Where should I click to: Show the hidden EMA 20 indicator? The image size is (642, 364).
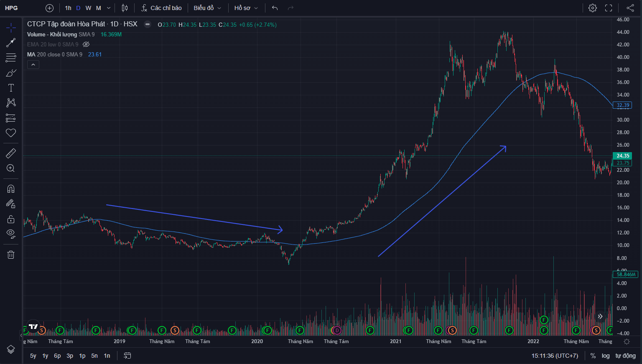[x=86, y=44]
